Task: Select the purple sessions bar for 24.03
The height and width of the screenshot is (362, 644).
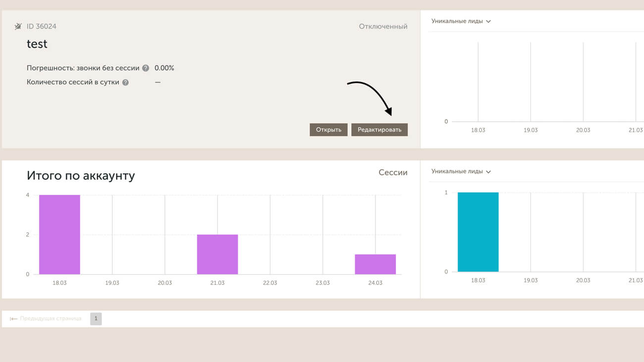Action: [375, 264]
